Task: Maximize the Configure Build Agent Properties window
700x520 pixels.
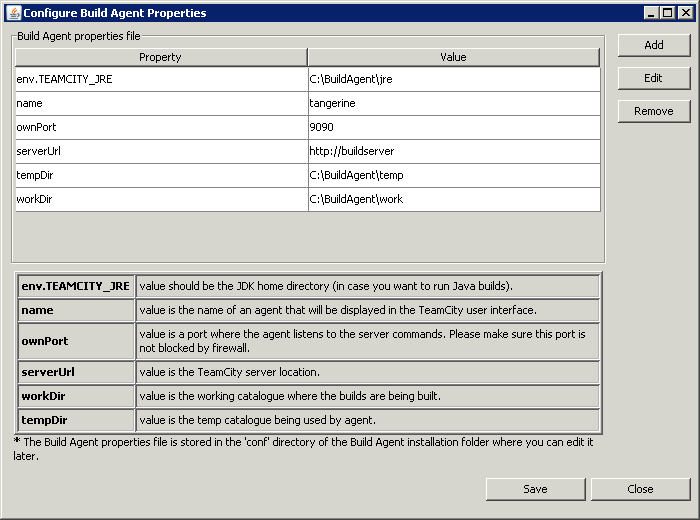Action: tap(667, 12)
